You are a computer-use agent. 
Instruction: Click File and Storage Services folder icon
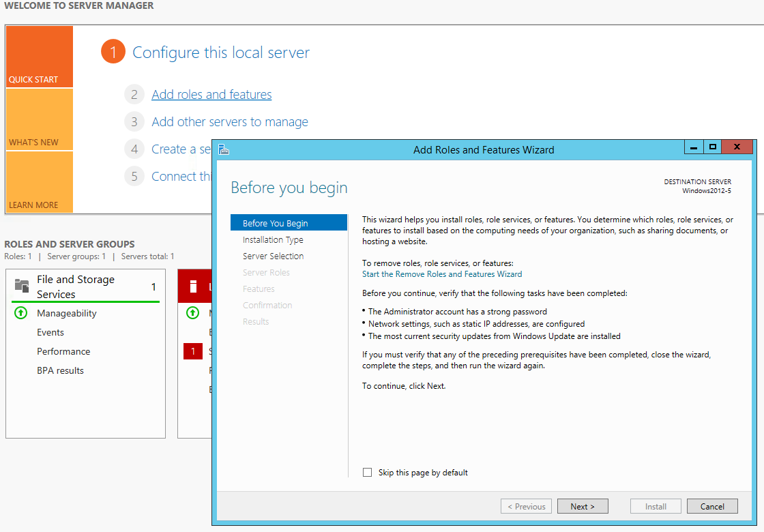[x=22, y=285]
